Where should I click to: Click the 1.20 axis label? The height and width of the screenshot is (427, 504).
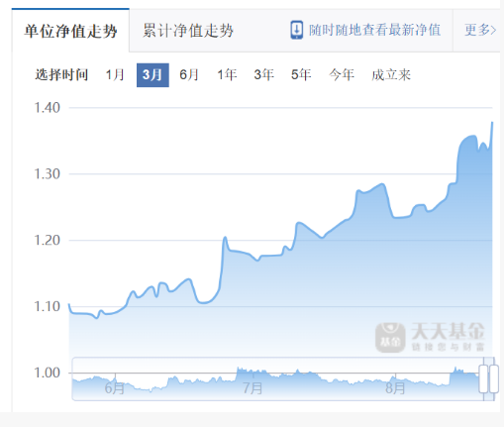coord(48,240)
